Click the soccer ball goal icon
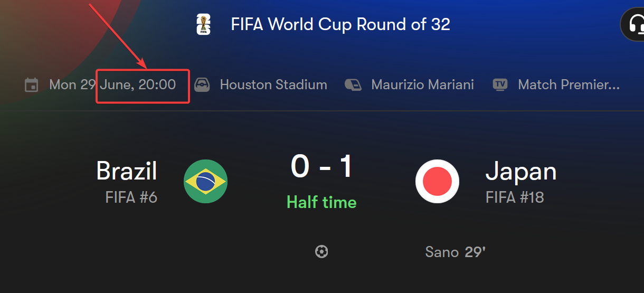 tap(321, 252)
